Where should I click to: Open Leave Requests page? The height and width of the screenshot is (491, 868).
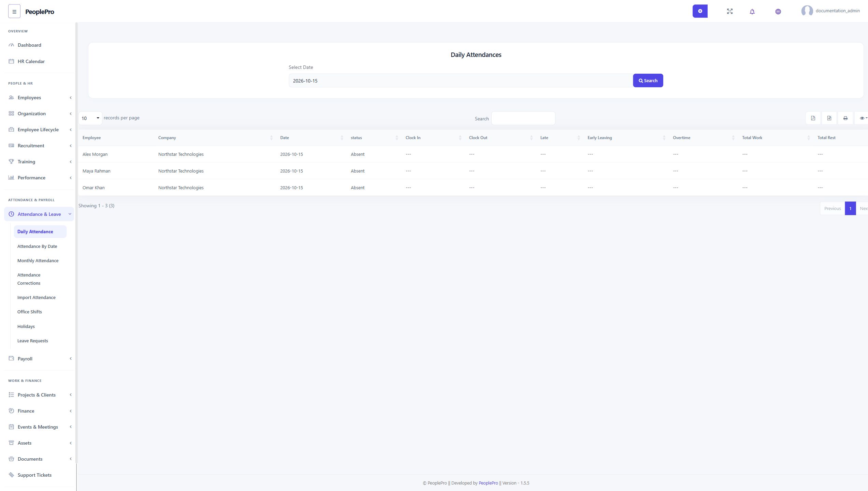(x=33, y=341)
